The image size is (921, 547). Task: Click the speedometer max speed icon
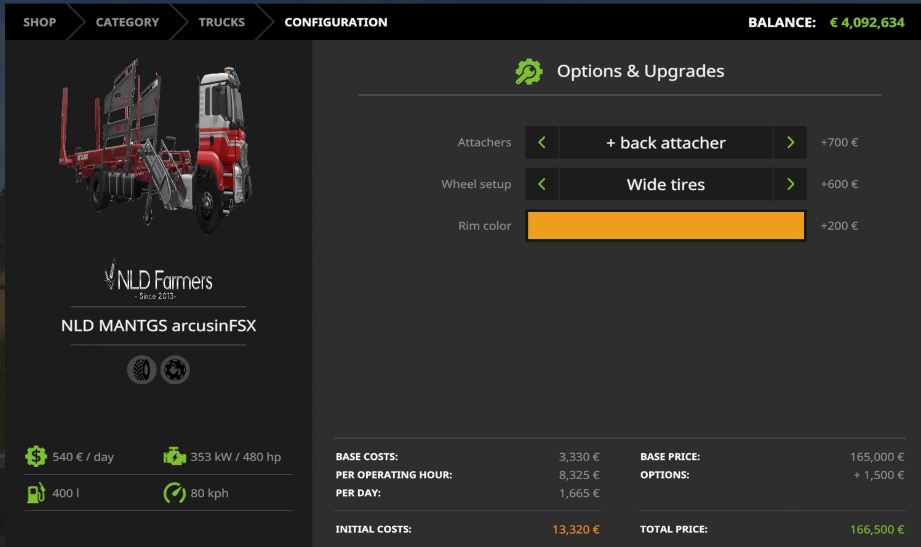(174, 493)
